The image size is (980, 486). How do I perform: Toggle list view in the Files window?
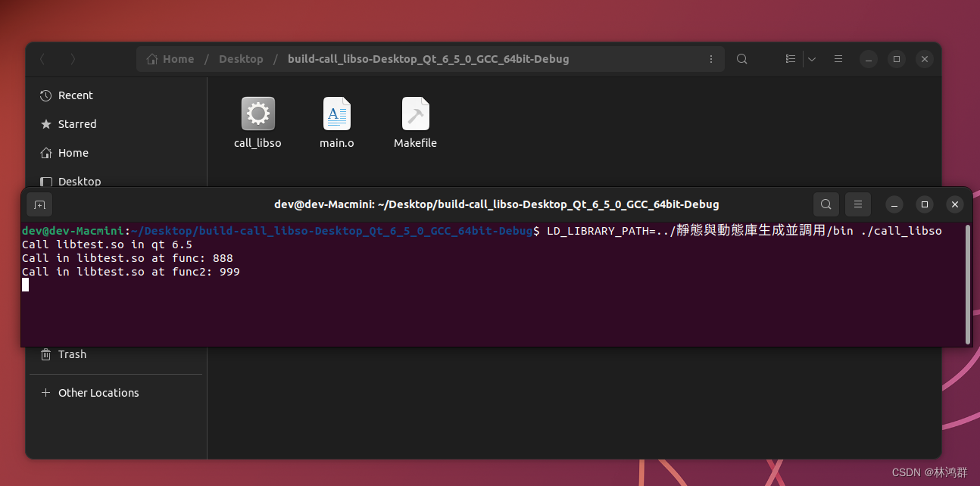click(791, 59)
